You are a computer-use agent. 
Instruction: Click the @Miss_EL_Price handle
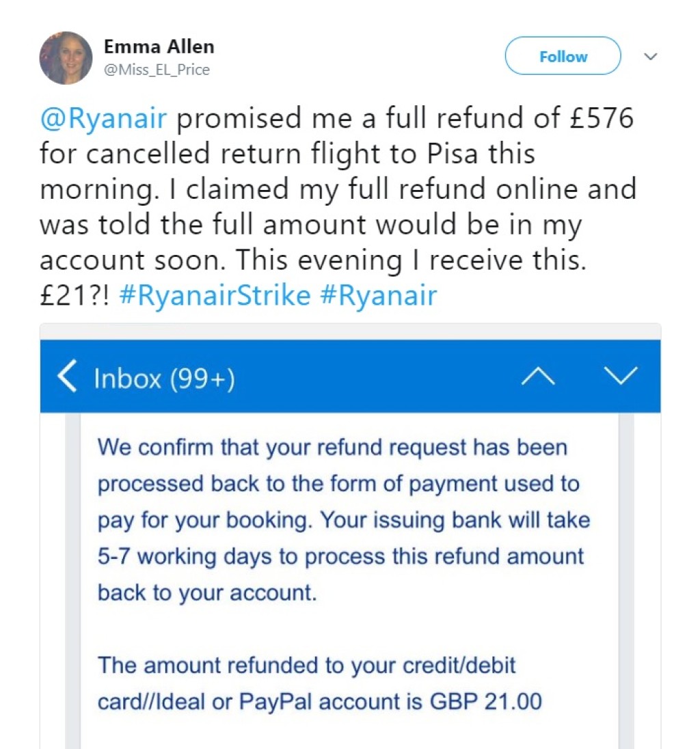(x=157, y=70)
